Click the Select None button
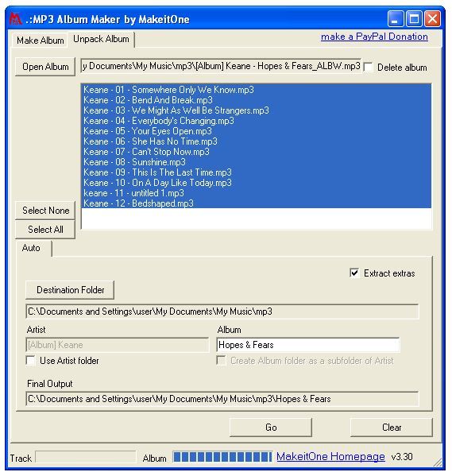 click(x=45, y=211)
